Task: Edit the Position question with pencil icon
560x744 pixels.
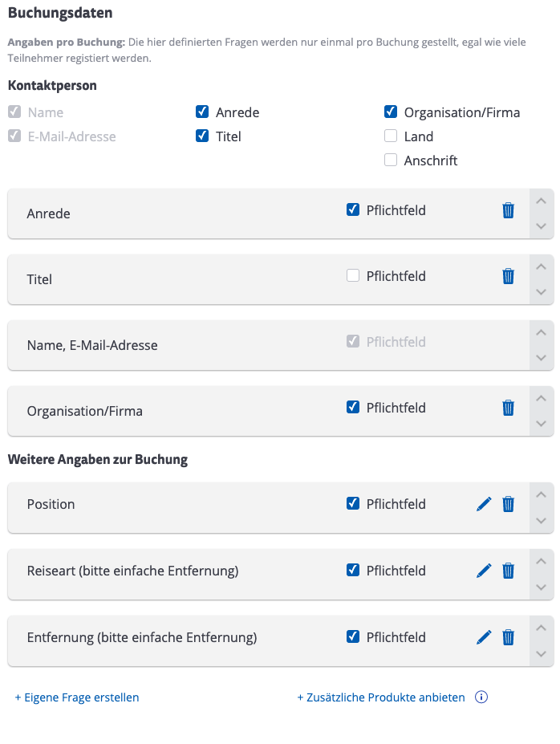Action: click(484, 504)
